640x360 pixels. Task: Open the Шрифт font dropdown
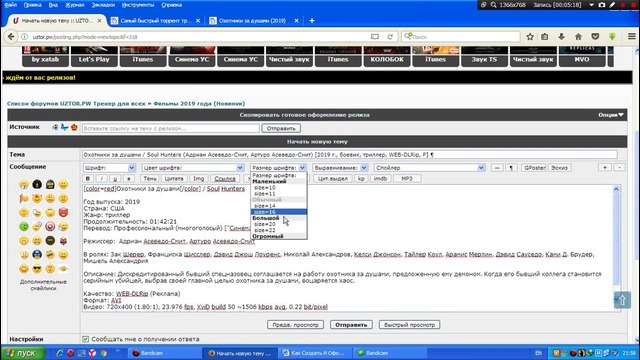coord(109,168)
